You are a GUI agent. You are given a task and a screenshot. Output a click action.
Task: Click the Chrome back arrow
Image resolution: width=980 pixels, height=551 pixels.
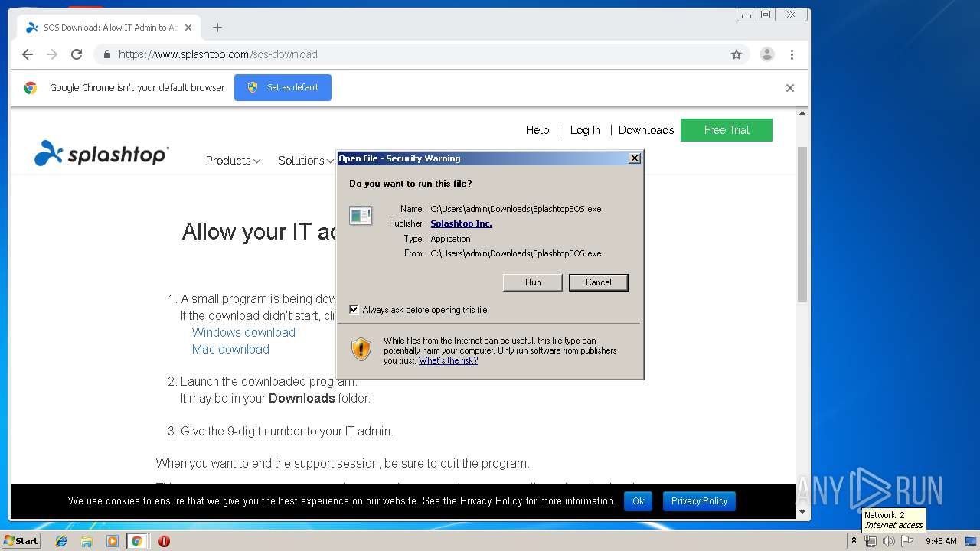28,54
